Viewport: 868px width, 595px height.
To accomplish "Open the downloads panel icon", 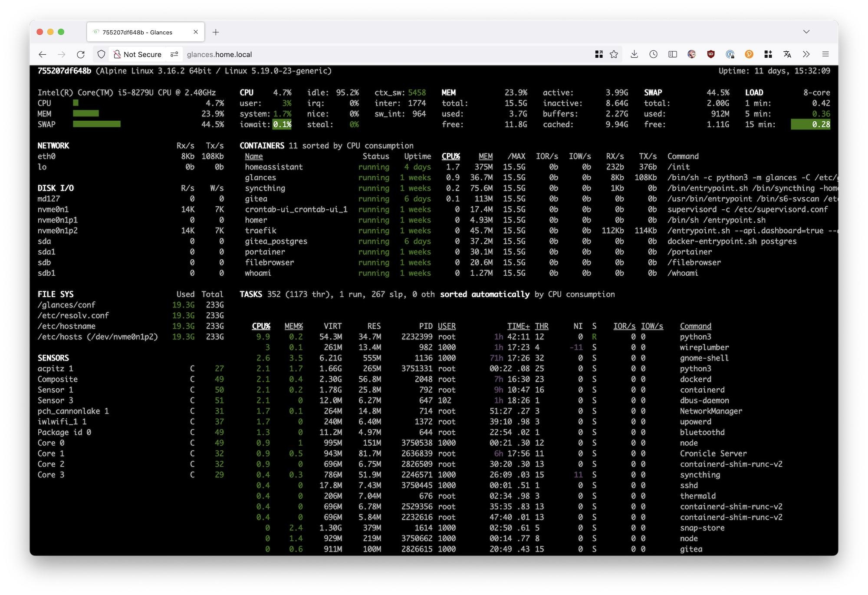I will [634, 54].
